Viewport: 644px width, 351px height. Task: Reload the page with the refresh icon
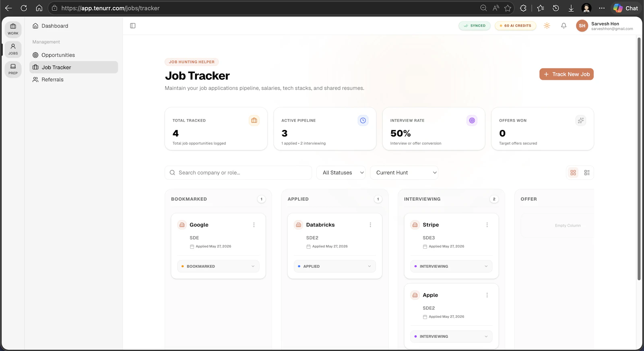click(x=24, y=8)
